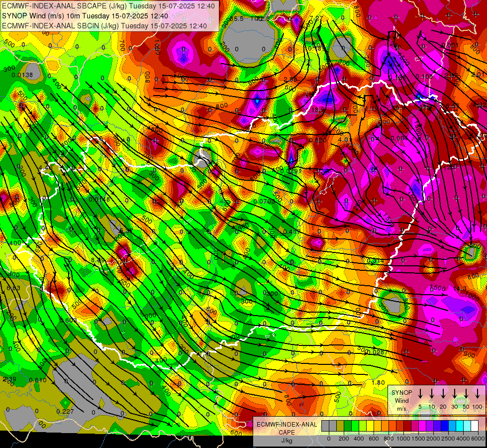Choose the dark blue CAPE legend swatch
This screenshot has width=487, height=448.
pos(445,426)
